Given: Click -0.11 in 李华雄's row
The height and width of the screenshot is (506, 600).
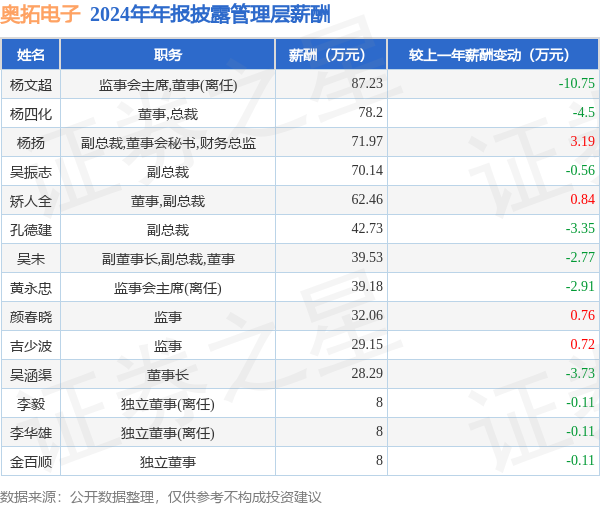Looking at the screenshot, I should tap(580, 431).
